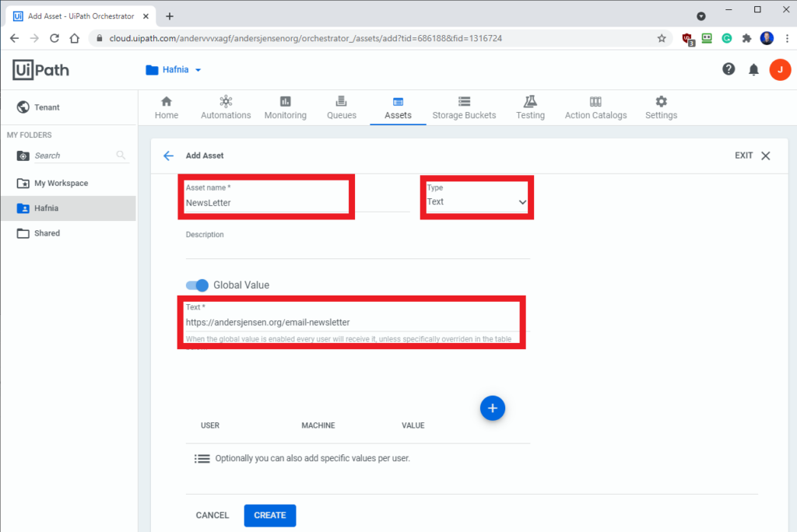Switch to the Queues tab
This screenshot has height=532, width=797.
342,107
